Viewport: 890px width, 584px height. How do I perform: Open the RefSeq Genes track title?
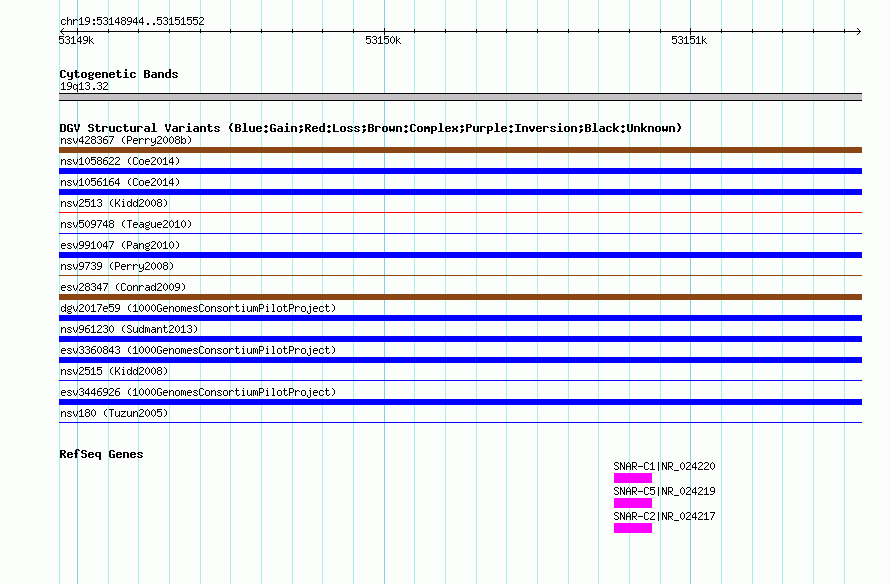pyautogui.click(x=101, y=454)
